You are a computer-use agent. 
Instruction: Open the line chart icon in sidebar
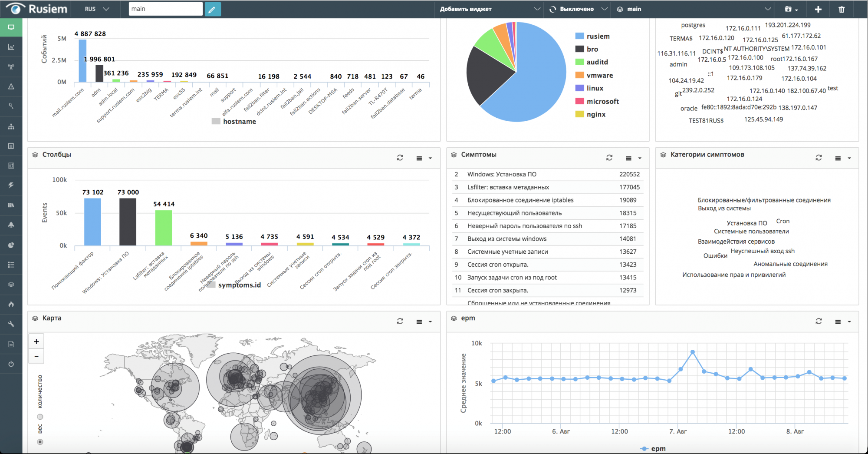pos(11,47)
